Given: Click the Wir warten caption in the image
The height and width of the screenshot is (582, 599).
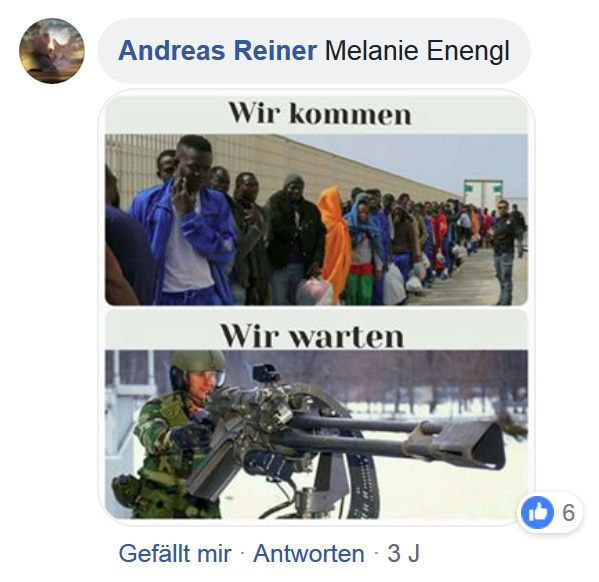Looking at the screenshot, I should (x=312, y=336).
